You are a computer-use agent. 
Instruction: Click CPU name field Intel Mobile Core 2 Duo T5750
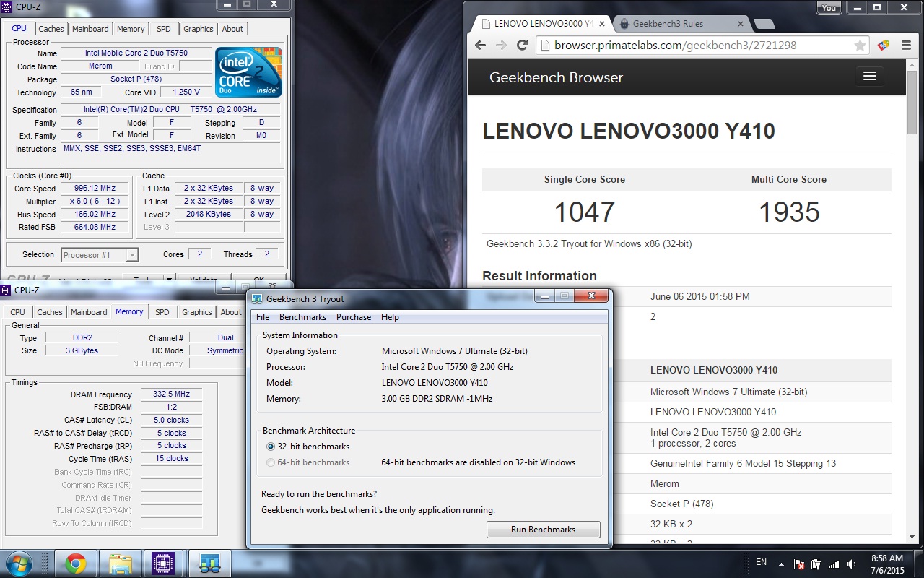pyautogui.click(x=136, y=53)
